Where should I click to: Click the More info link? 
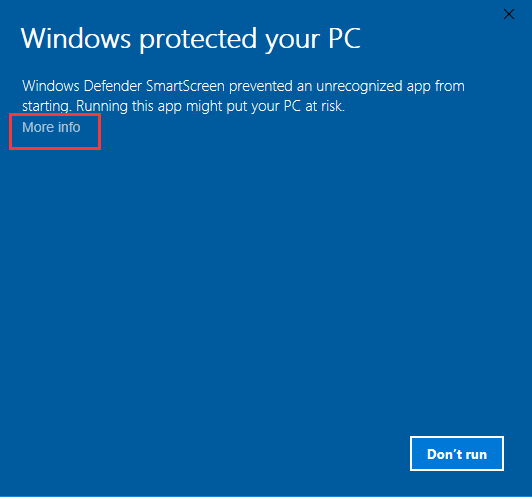coord(51,128)
